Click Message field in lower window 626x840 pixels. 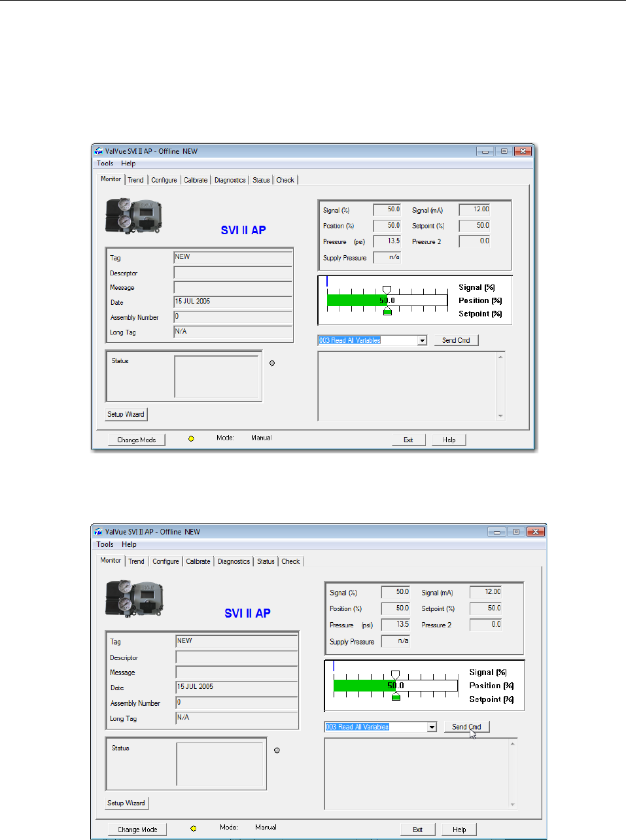coord(237,672)
